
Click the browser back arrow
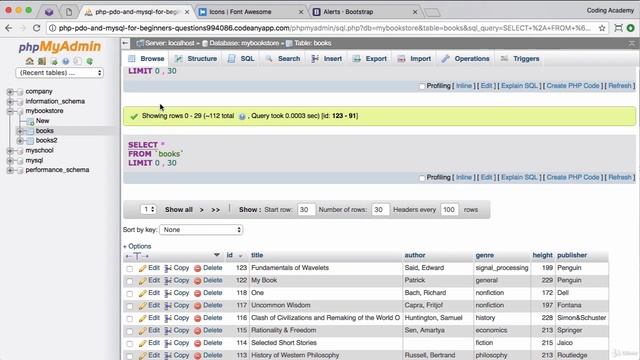9,28
